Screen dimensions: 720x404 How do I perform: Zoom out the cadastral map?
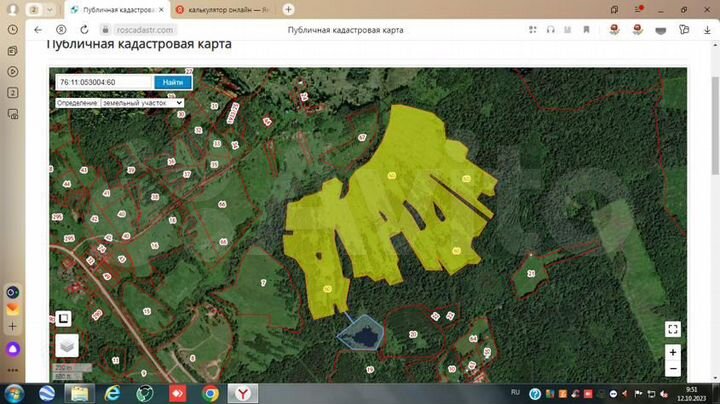(673, 369)
